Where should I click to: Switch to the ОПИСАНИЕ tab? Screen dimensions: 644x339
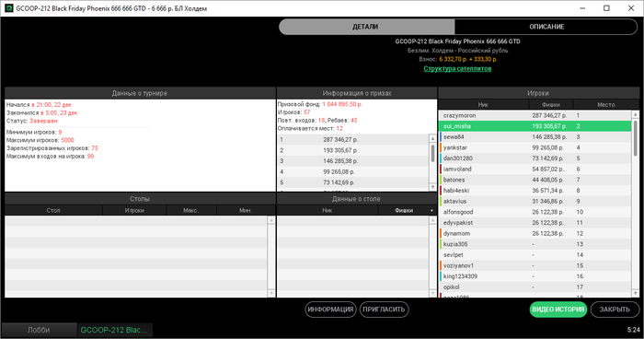pos(546,27)
